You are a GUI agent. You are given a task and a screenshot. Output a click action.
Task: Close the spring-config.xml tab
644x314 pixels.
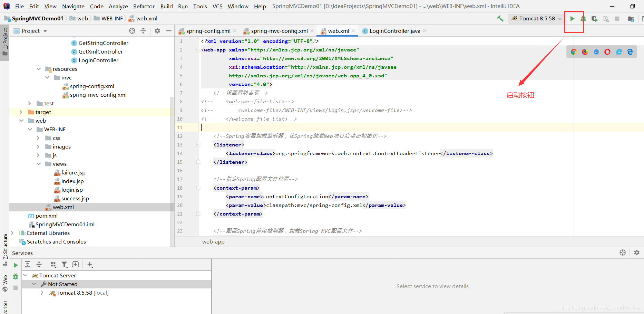[x=235, y=31]
